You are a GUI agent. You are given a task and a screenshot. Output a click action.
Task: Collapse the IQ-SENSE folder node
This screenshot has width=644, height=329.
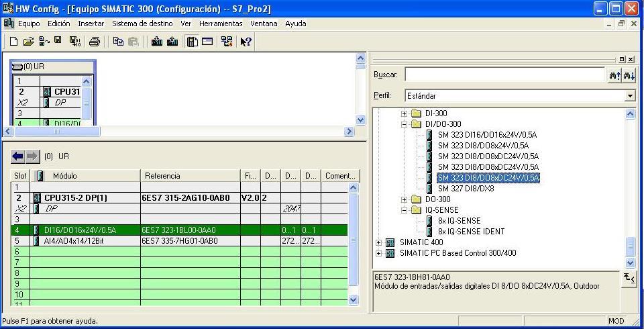[404, 210]
